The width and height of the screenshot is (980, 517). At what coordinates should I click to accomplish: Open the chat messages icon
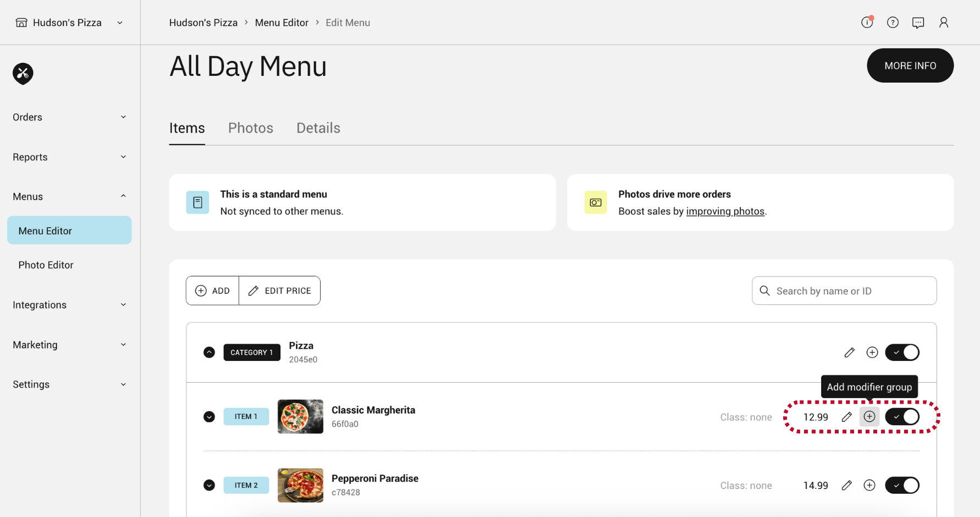[918, 23]
